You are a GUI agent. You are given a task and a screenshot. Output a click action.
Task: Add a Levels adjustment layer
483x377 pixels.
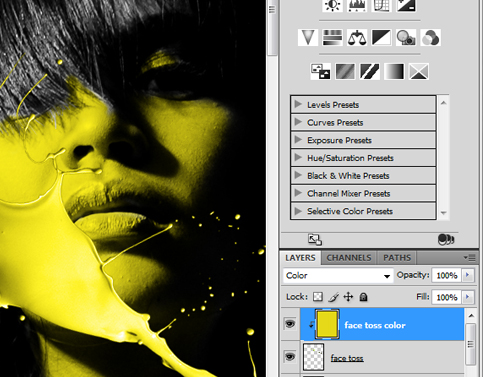(x=357, y=5)
